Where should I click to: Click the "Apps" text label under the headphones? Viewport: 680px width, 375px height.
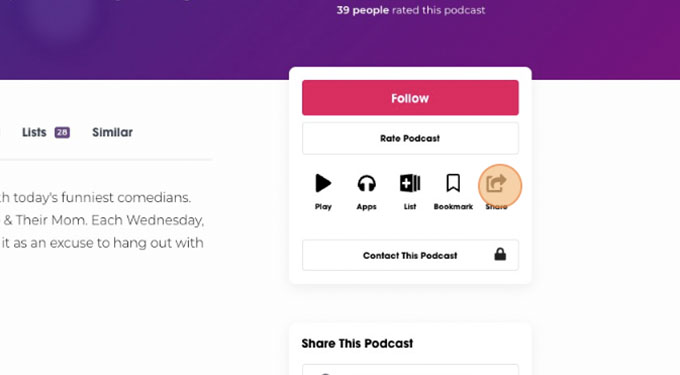366,207
